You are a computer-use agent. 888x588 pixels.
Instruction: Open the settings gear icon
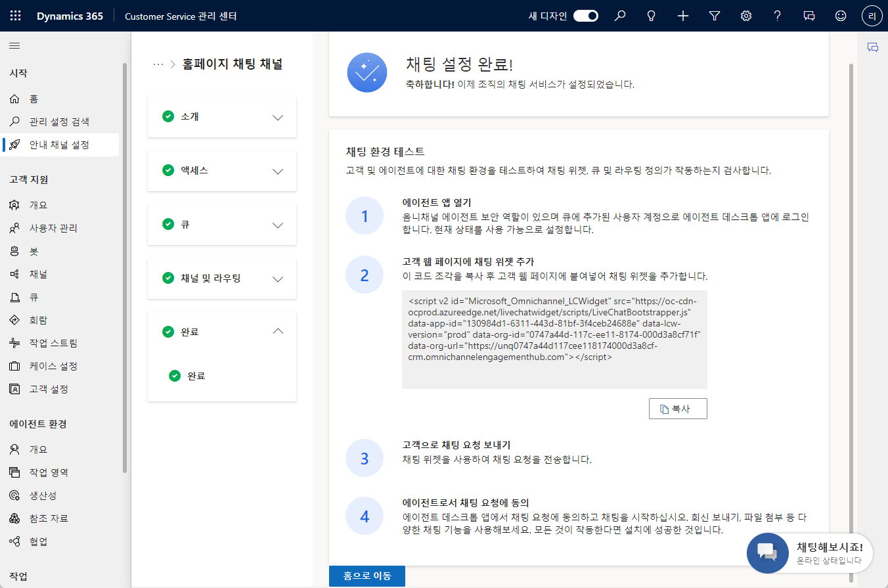(746, 16)
